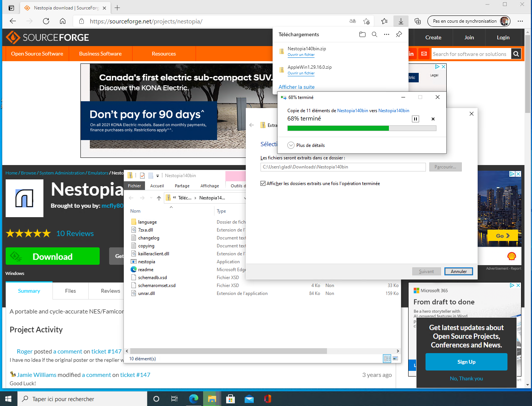This screenshot has height=406, width=532.
Task: Switch Explorer to details view
Action: [387, 358]
